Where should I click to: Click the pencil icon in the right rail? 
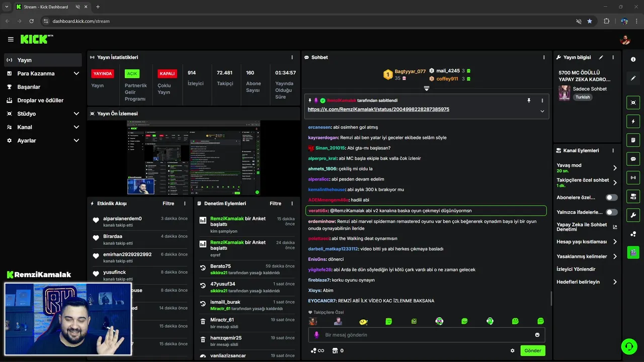coord(633,78)
